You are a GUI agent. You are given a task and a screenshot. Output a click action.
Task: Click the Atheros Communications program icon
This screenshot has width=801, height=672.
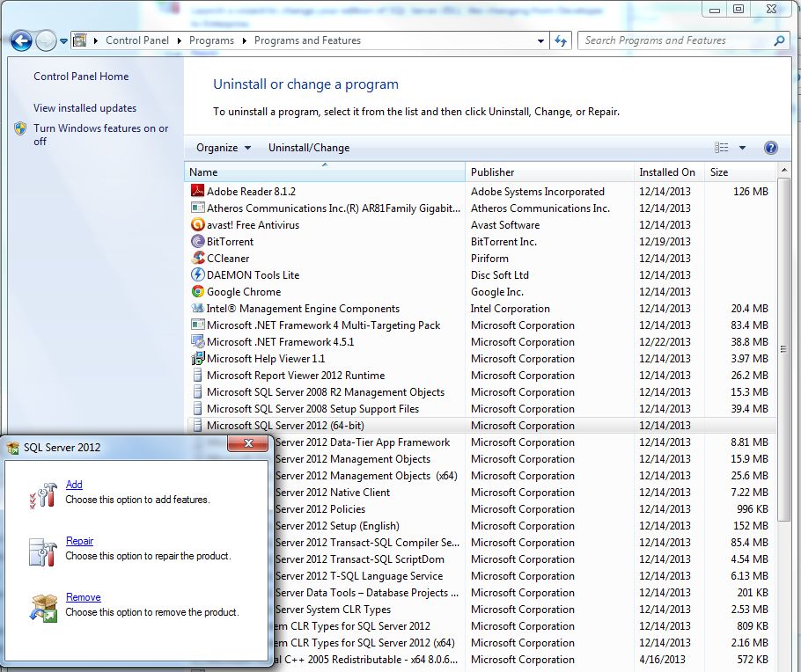coord(197,208)
